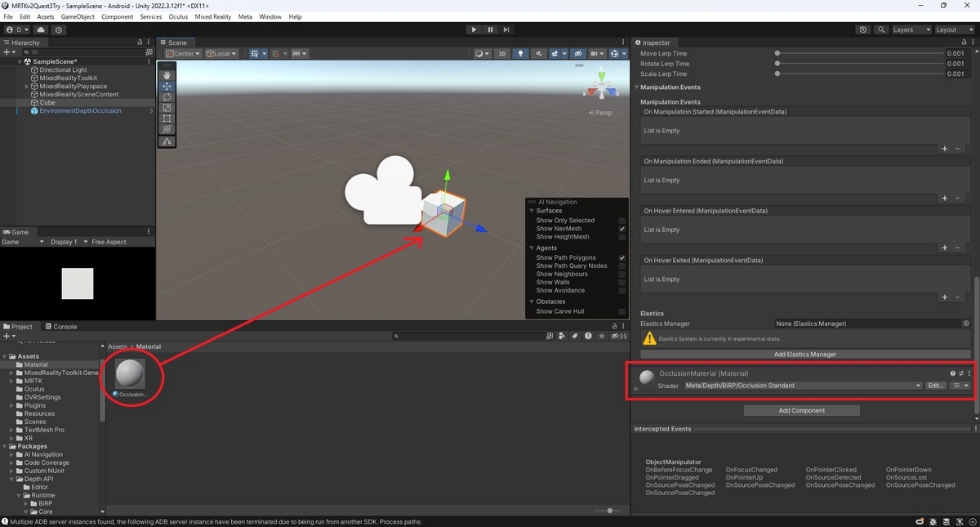Switch to the Console tab

62,326
